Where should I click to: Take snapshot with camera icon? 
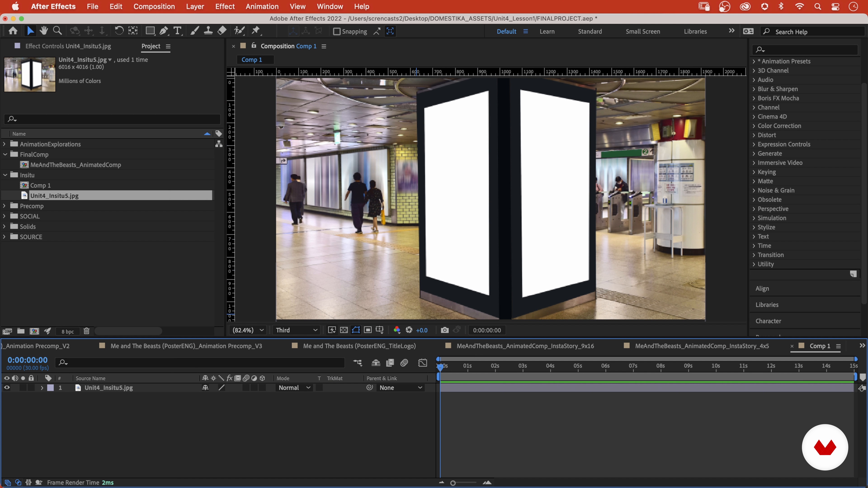click(445, 330)
